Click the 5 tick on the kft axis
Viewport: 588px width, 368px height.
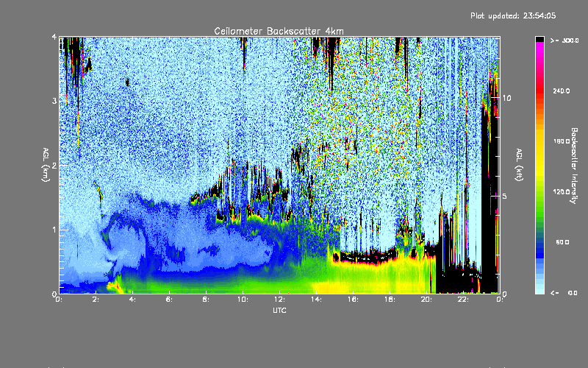(504, 196)
